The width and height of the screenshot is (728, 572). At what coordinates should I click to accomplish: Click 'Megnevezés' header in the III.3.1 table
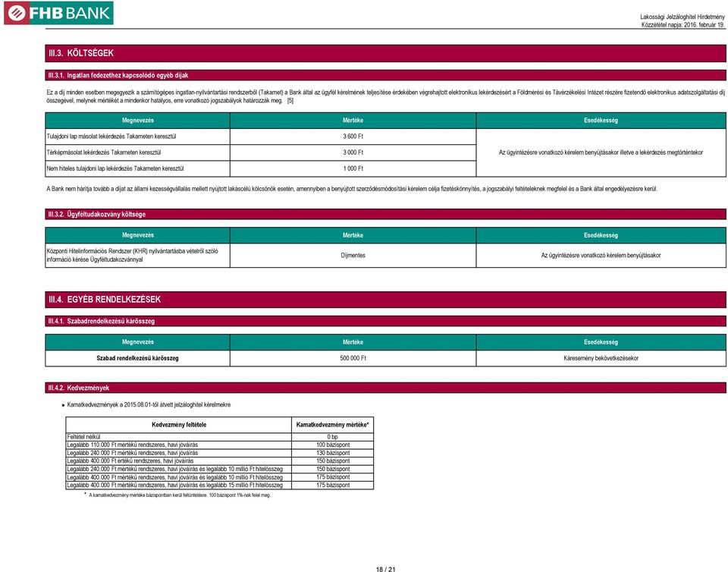[137, 121]
